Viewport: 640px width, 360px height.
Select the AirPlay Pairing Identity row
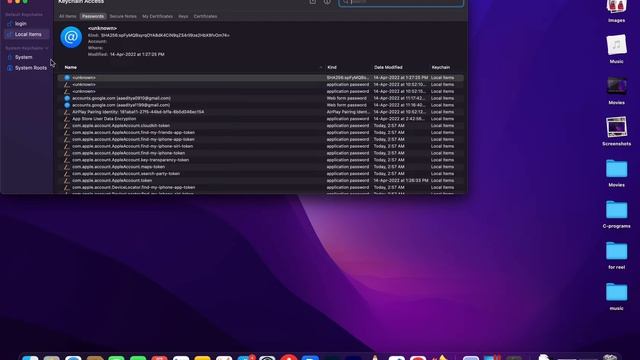tap(260, 112)
